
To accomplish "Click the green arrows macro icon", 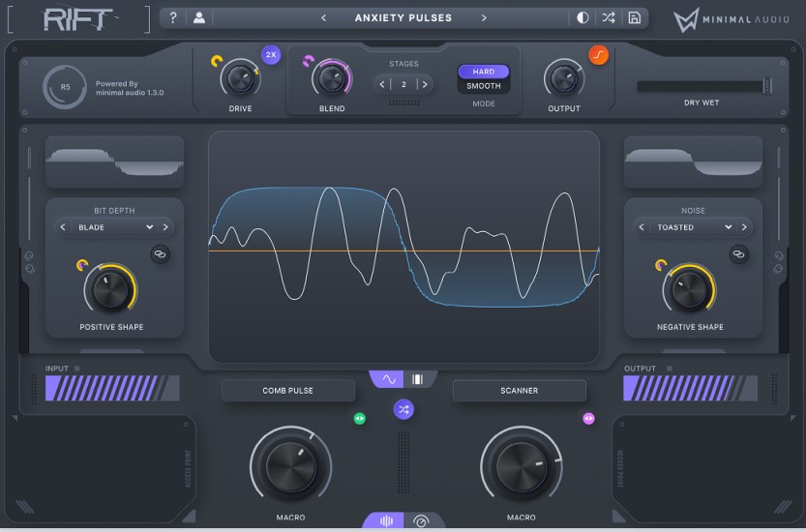I will [x=360, y=419].
